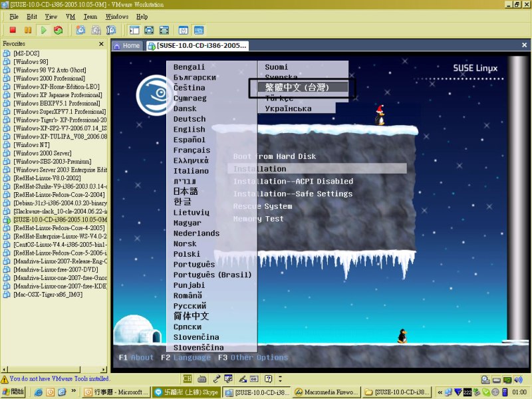The height and width of the screenshot is (399, 532).
Task: Pick Українська in the language list
Action: [x=289, y=108]
